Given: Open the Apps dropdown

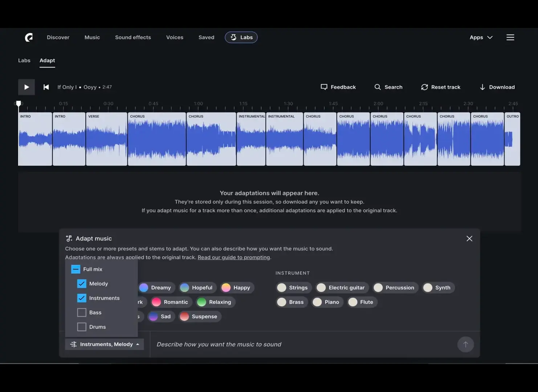Looking at the screenshot, I should pos(481,37).
